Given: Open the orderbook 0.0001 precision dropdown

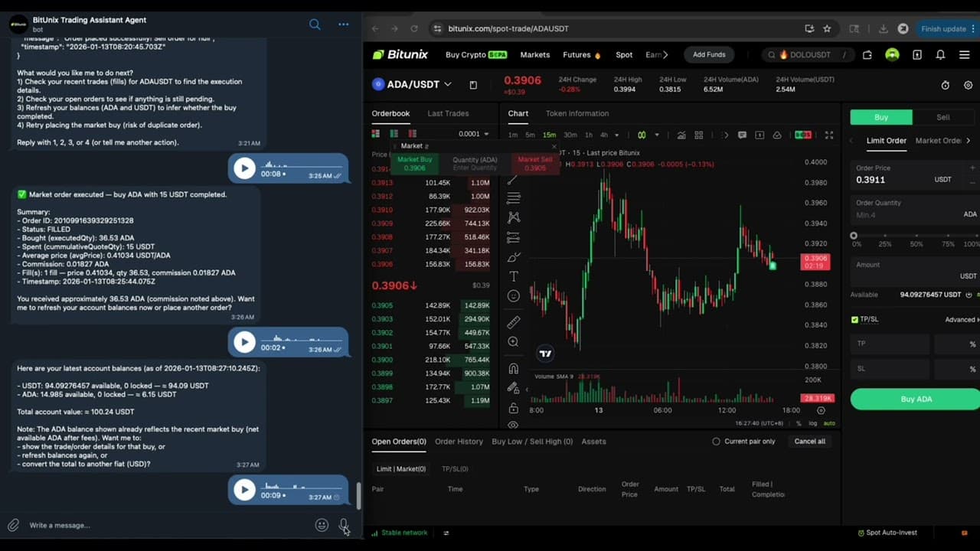Looking at the screenshot, I should click(473, 134).
